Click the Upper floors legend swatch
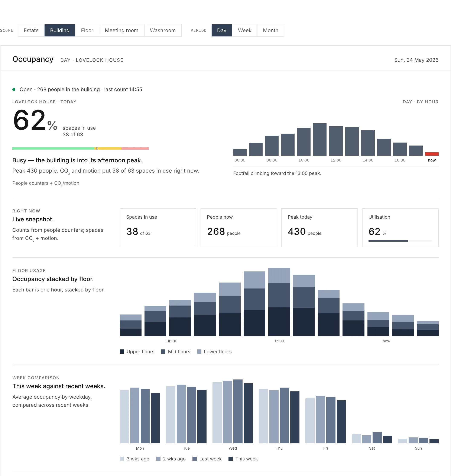Viewport: 451px width, 476px height. (x=122, y=352)
